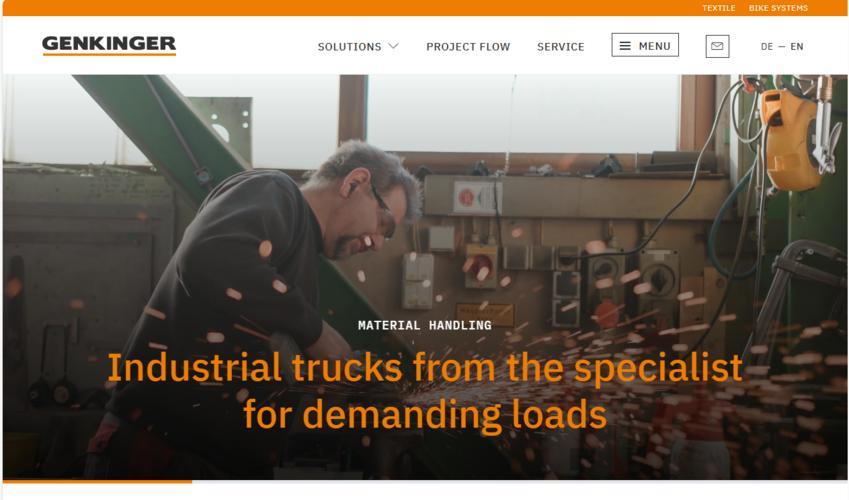Switch site language to EN
849x500 pixels.
(796, 47)
